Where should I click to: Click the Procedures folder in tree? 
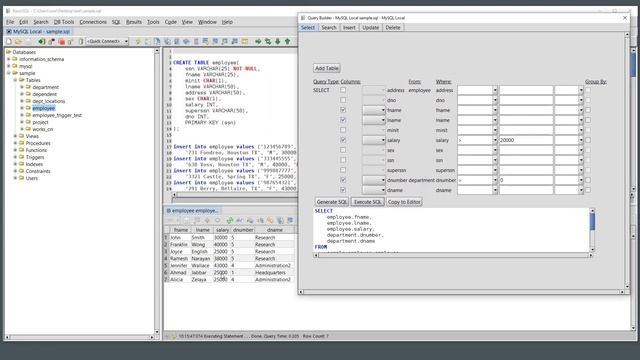(x=38, y=143)
